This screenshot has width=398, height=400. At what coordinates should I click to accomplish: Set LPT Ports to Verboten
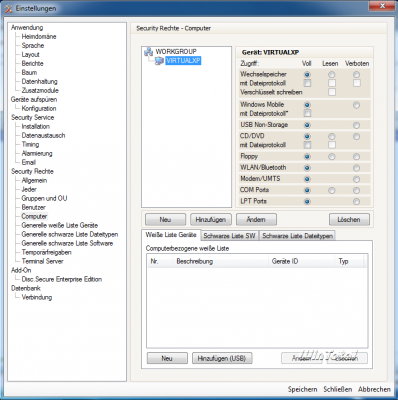357,202
